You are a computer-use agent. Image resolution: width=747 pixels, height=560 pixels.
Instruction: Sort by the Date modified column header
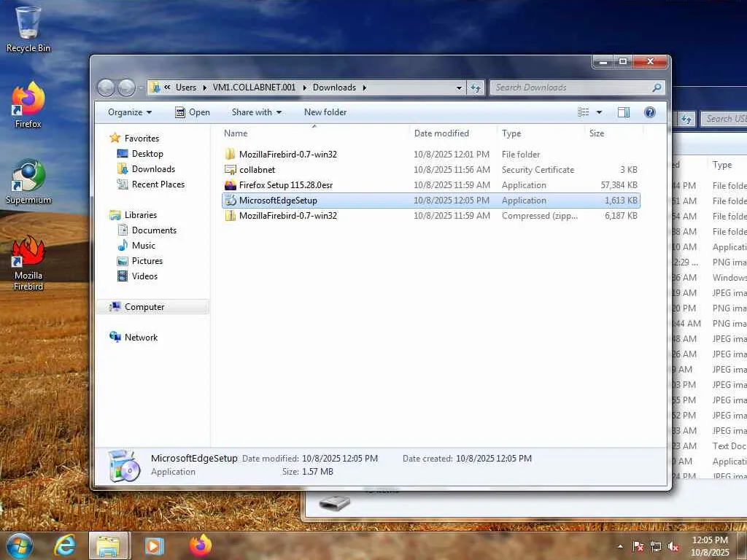452,133
